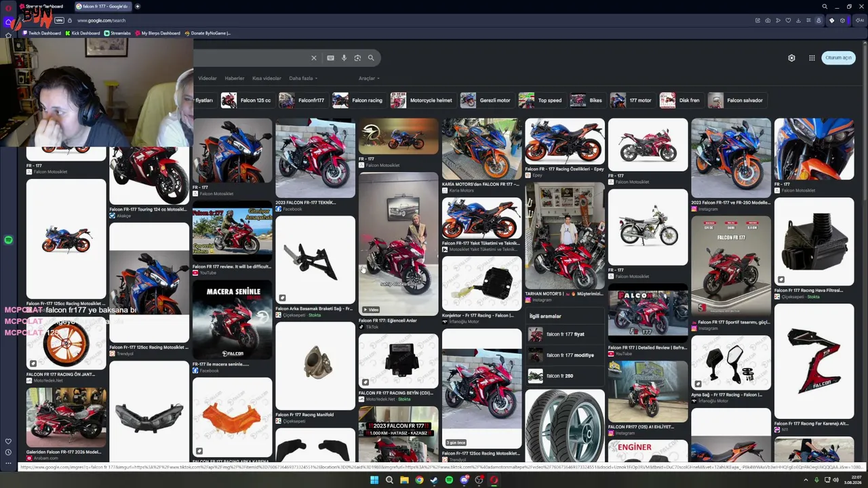Screen dimensions: 868x488
Task: Open Steam from the taskbar
Action: coord(434,480)
